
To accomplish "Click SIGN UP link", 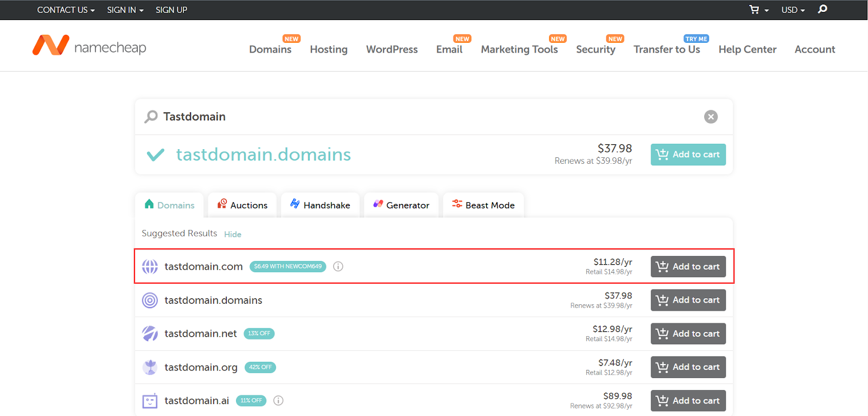I will 171,10.
